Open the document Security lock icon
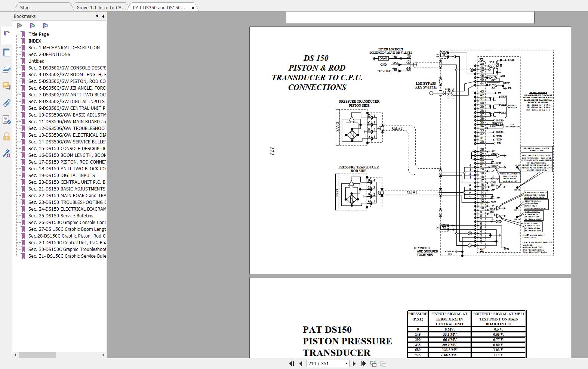588x369 pixels. tap(6, 136)
